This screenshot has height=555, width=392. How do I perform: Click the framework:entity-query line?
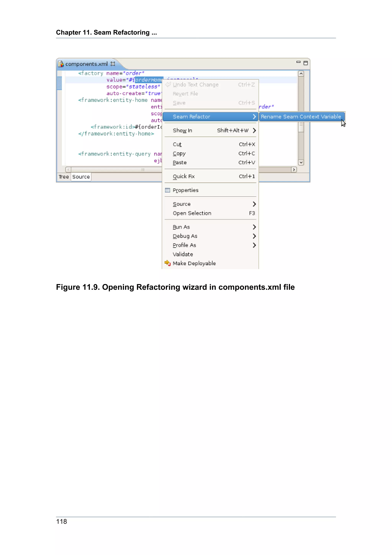(x=120, y=154)
